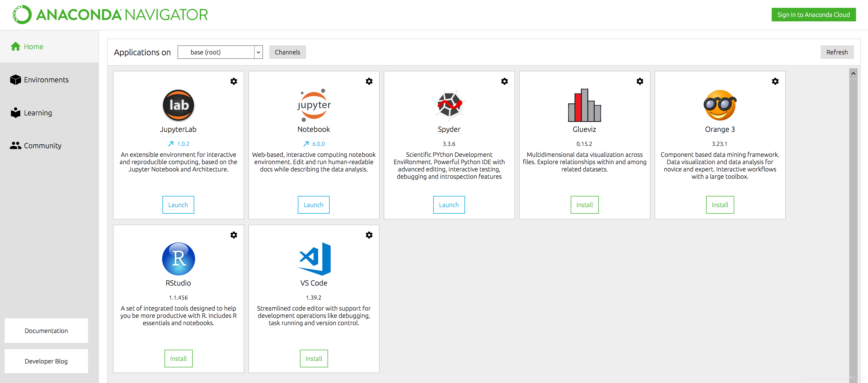Open settings gear on Orange 3 card

tap(775, 81)
